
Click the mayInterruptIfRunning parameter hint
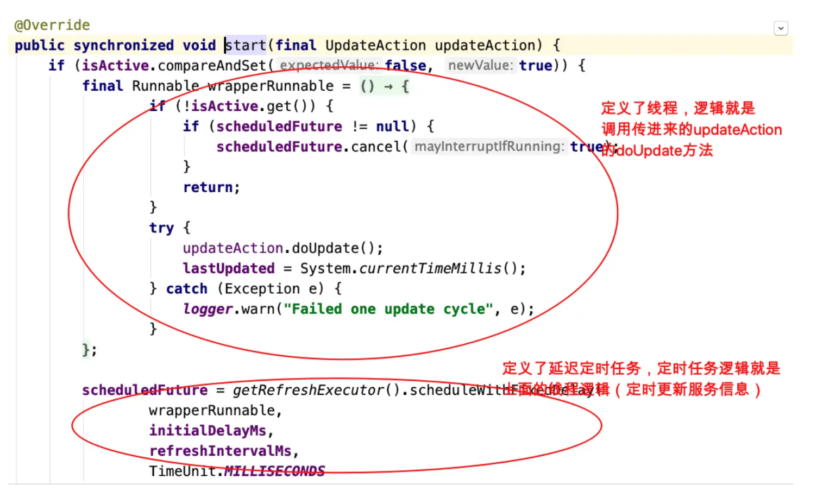(x=489, y=147)
